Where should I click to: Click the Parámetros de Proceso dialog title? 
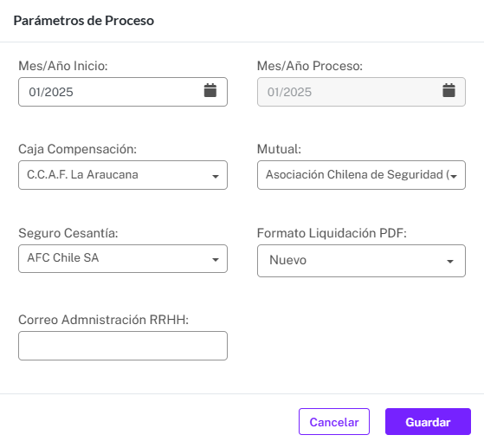[x=84, y=21]
